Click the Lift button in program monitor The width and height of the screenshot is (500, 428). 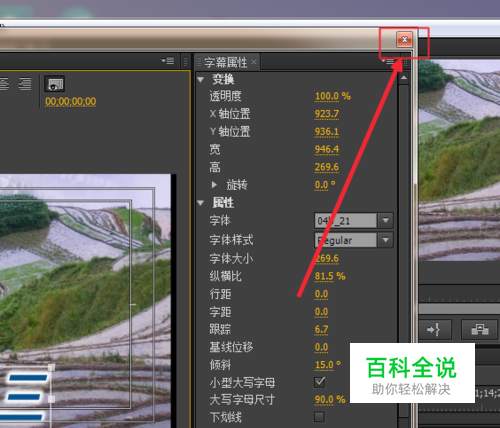[480, 330]
